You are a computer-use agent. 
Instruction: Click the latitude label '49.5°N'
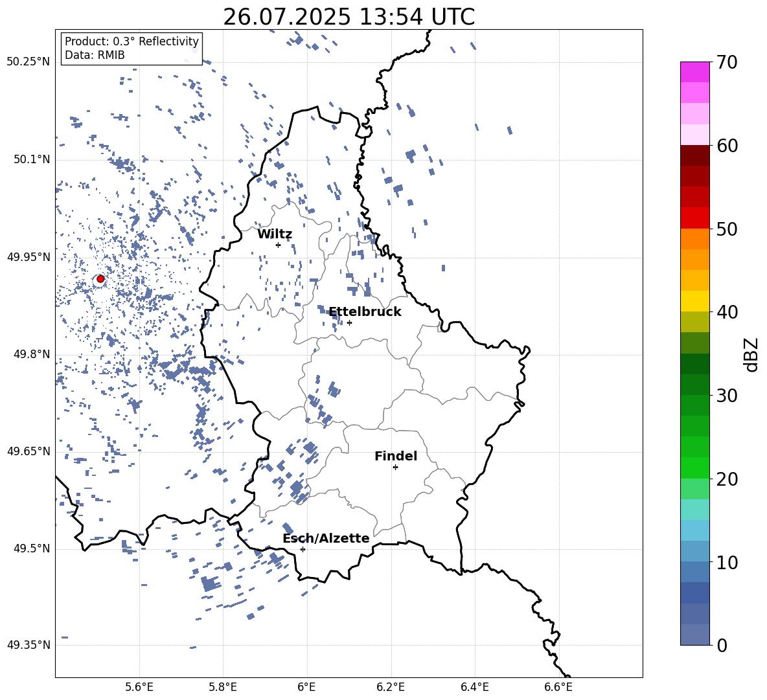pos(32,548)
